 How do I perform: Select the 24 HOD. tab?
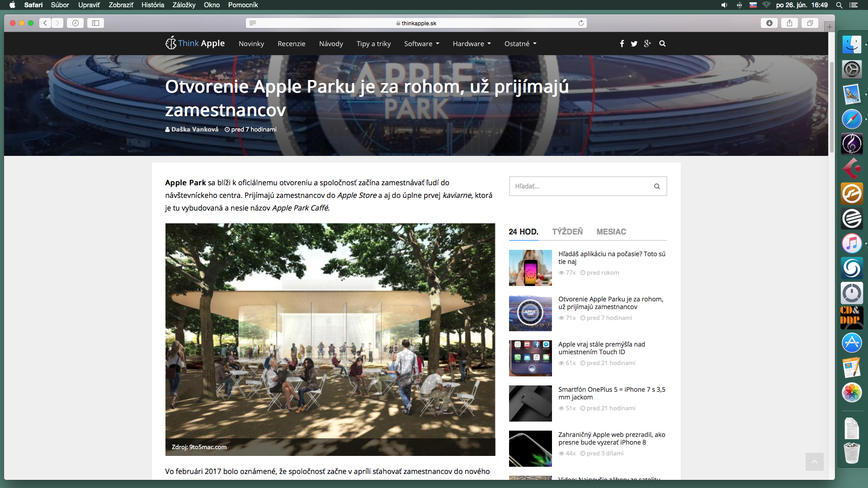coord(524,232)
